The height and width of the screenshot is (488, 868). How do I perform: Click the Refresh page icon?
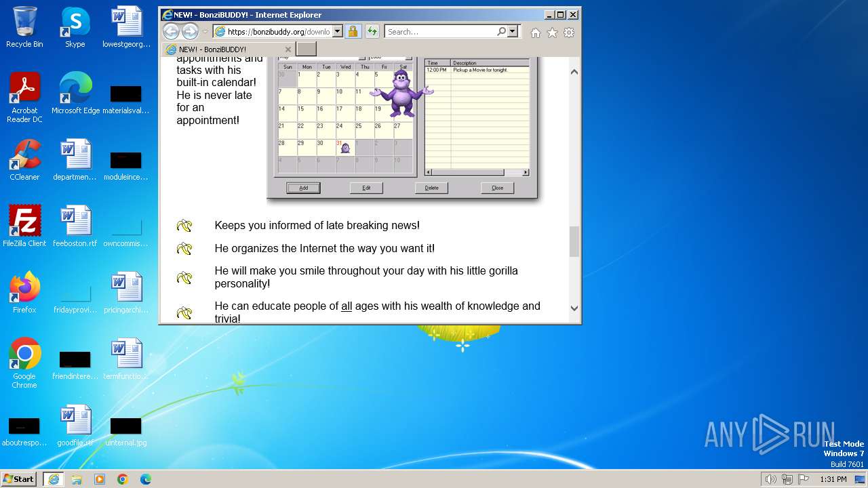tap(372, 31)
